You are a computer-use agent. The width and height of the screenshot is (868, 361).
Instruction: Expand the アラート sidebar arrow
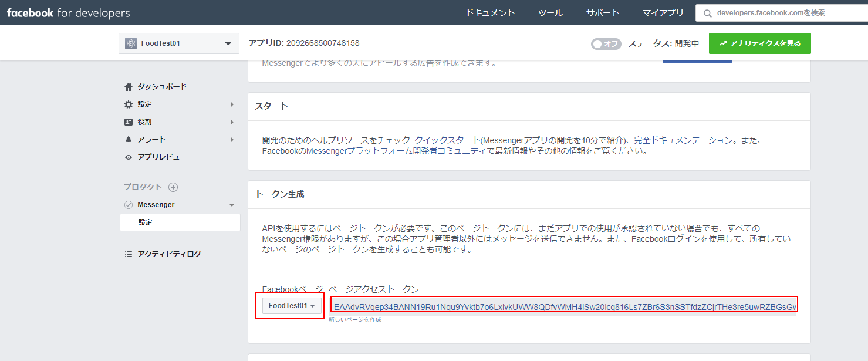[232, 140]
